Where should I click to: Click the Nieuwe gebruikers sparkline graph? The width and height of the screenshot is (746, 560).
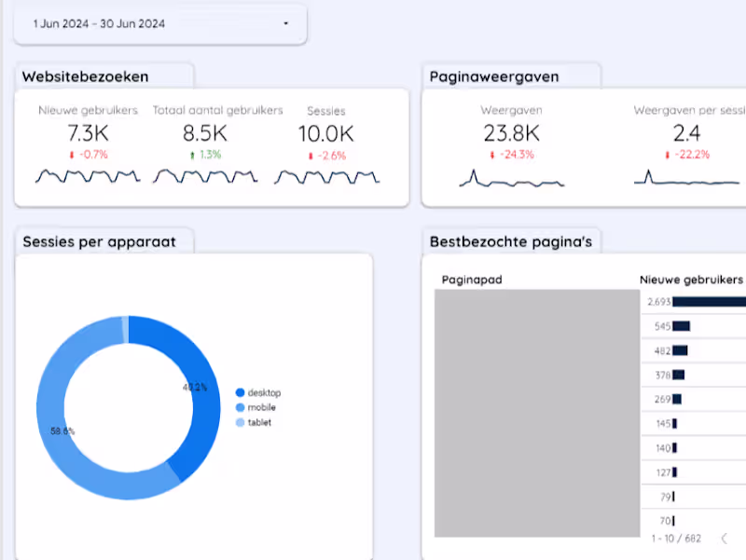87,175
